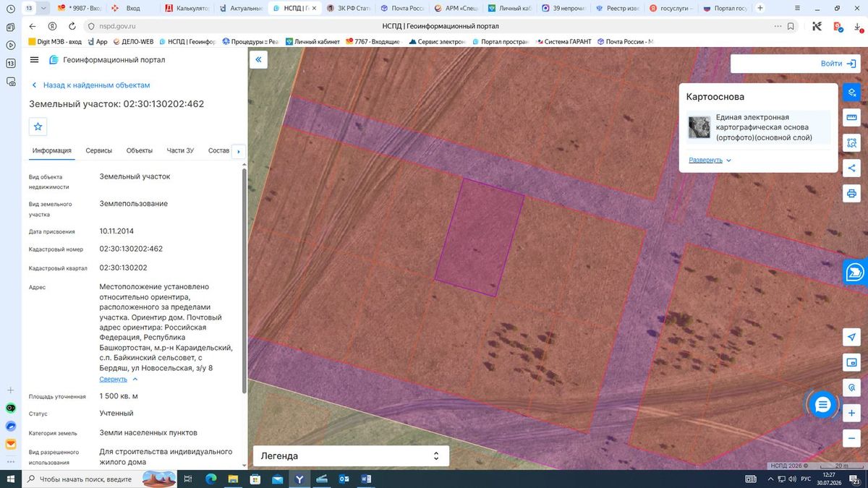Image resolution: width=868 pixels, height=488 pixels.
Task: Collapse the left info panel with the double-arrow button
Action: [x=258, y=60]
